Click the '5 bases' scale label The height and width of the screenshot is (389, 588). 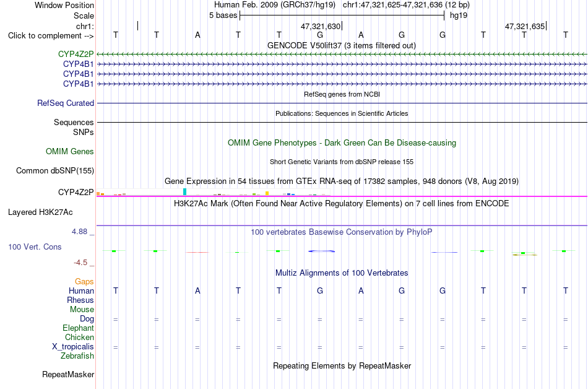point(223,15)
